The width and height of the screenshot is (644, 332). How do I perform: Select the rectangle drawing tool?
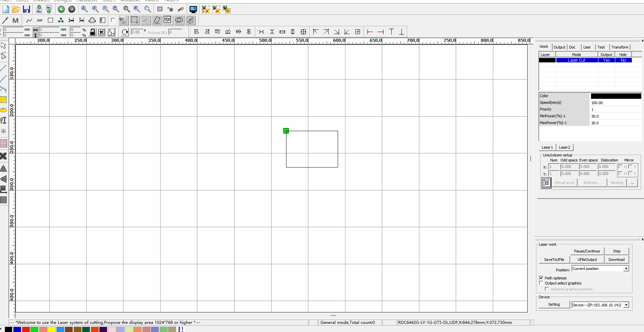pos(3,100)
